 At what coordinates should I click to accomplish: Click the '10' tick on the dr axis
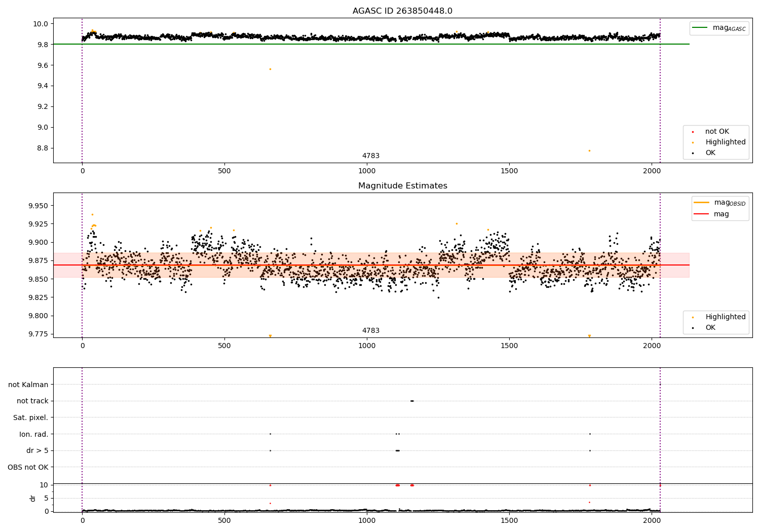[44, 485]
